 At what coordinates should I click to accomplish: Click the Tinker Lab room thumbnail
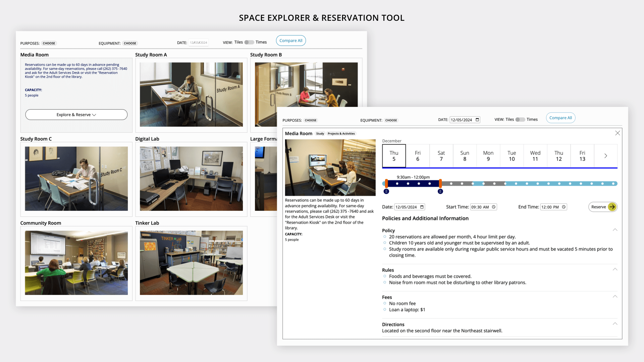click(191, 263)
